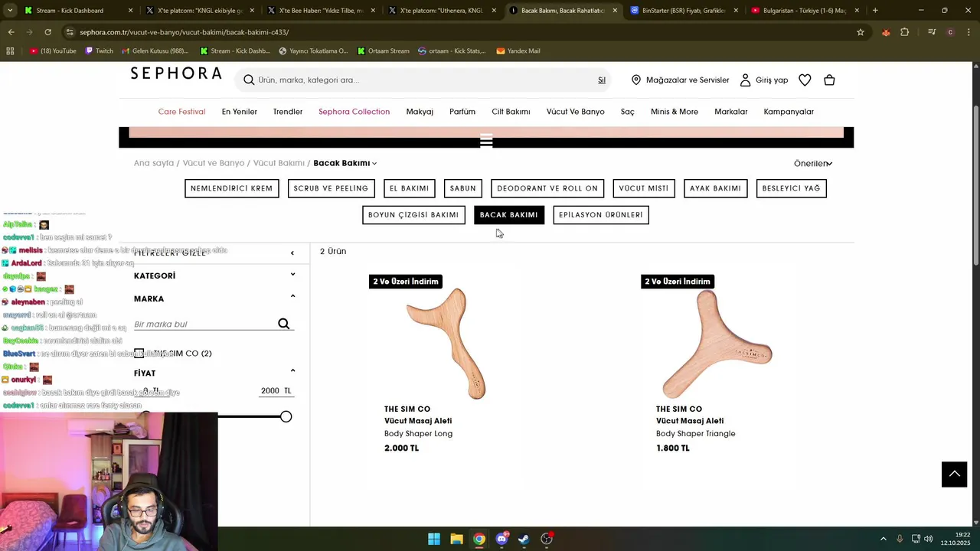Click the YouTube bookmark
Image resolution: width=980 pixels, height=551 pixels.
point(54,51)
